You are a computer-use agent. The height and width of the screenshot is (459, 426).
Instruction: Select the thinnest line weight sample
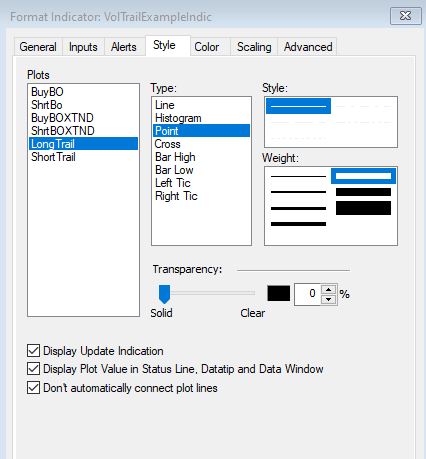coord(298,176)
